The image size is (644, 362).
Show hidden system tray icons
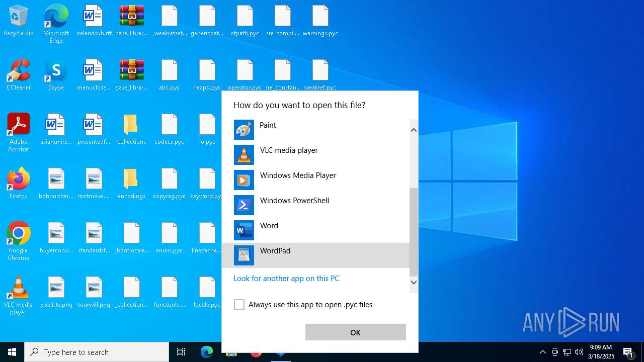point(542,352)
